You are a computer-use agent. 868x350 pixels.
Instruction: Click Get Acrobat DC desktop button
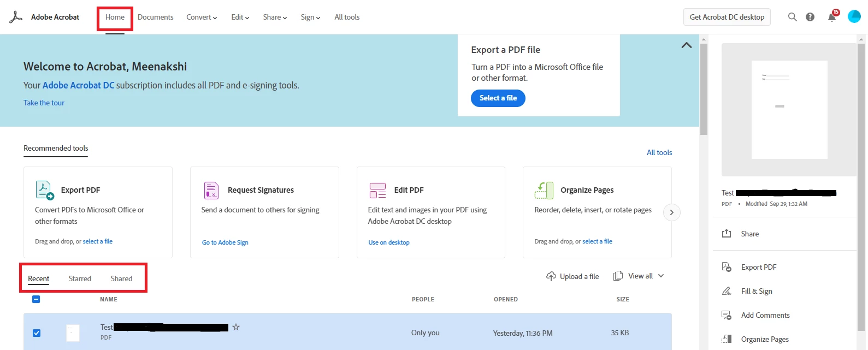(727, 17)
